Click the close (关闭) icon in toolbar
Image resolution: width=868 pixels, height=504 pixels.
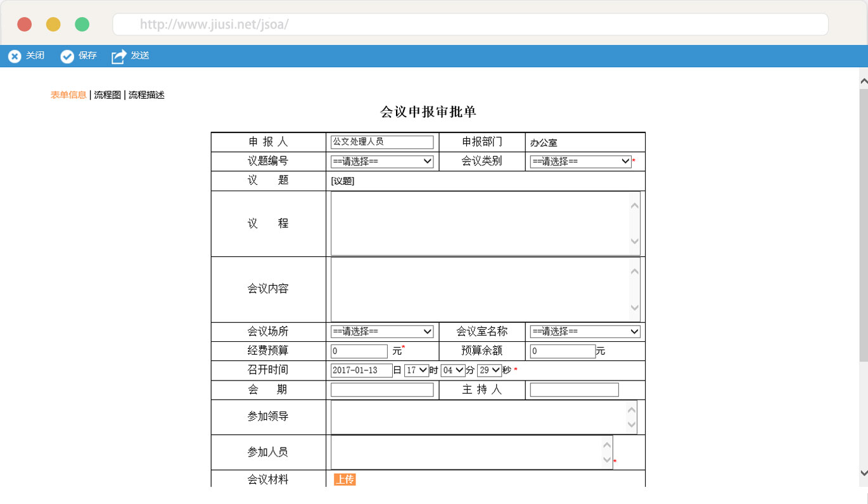tap(15, 56)
